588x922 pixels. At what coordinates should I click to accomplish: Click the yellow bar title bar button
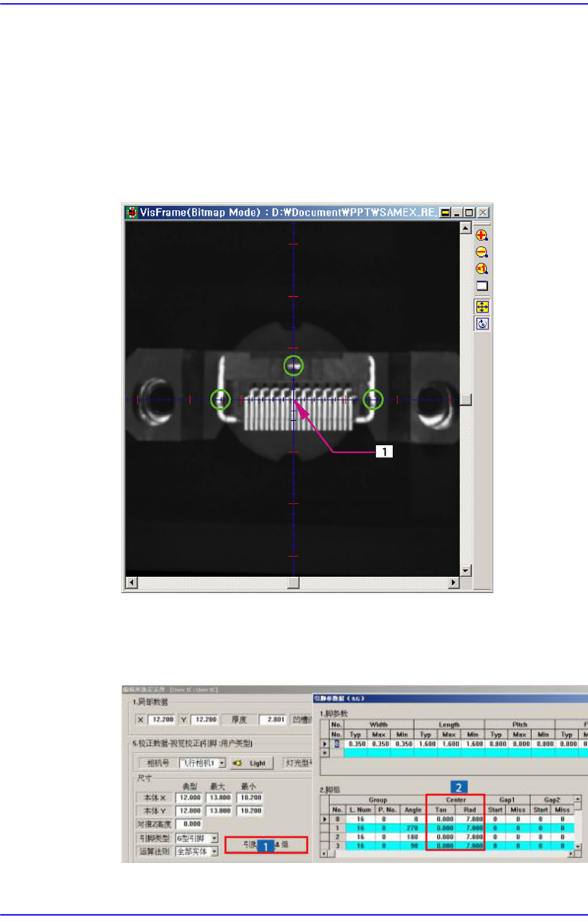click(x=445, y=212)
